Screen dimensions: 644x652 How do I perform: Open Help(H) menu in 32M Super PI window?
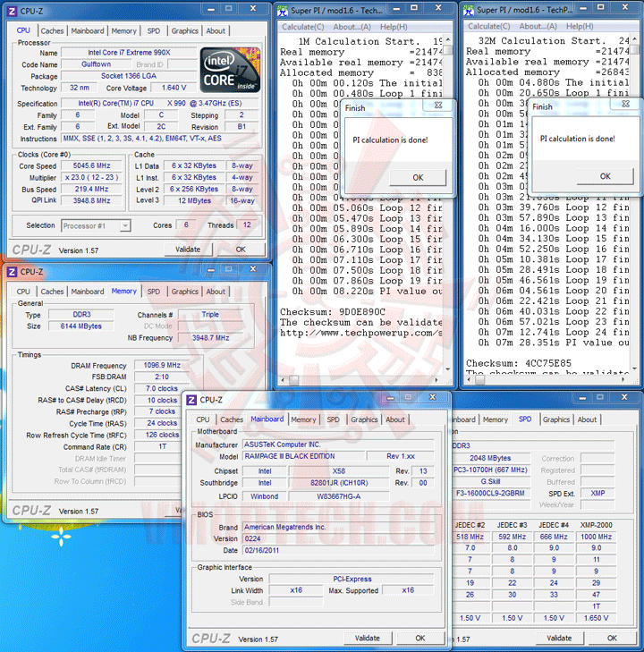click(580, 26)
